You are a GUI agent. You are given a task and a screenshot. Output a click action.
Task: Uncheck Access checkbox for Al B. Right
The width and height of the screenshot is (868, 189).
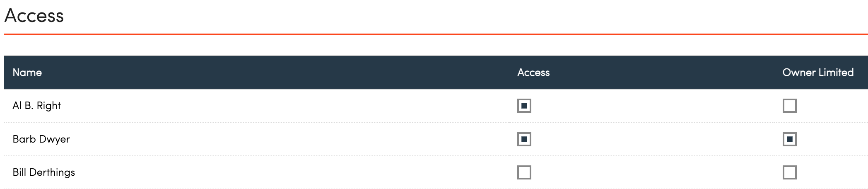524,106
